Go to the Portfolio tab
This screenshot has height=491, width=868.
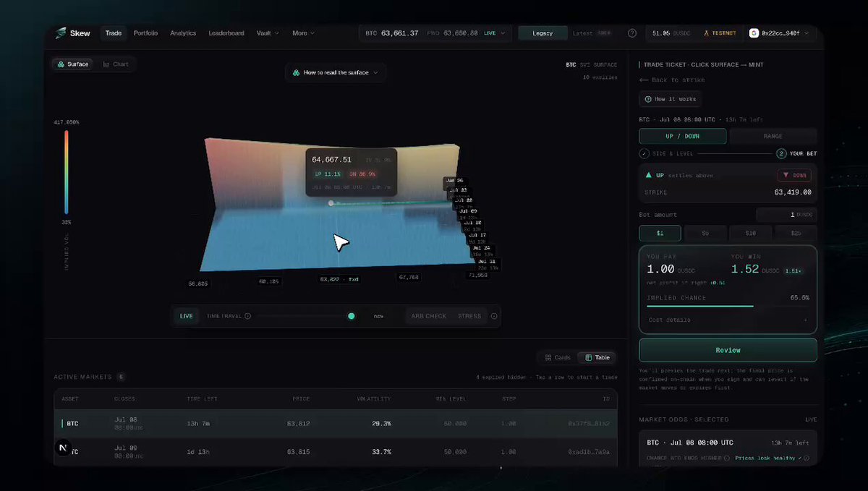[x=145, y=33]
